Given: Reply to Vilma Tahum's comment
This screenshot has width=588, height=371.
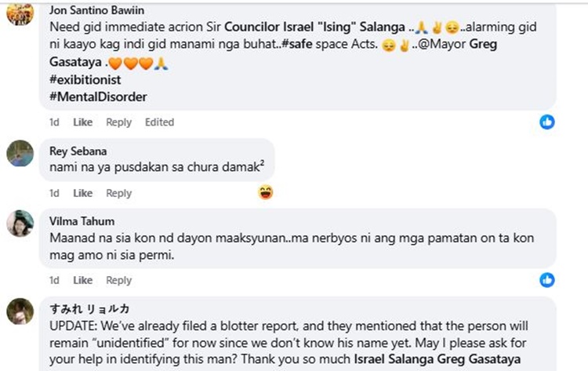Looking at the screenshot, I should [118, 280].
